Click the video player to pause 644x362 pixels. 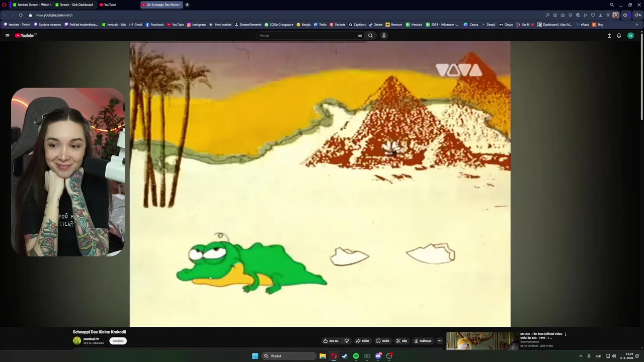click(x=320, y=184)
